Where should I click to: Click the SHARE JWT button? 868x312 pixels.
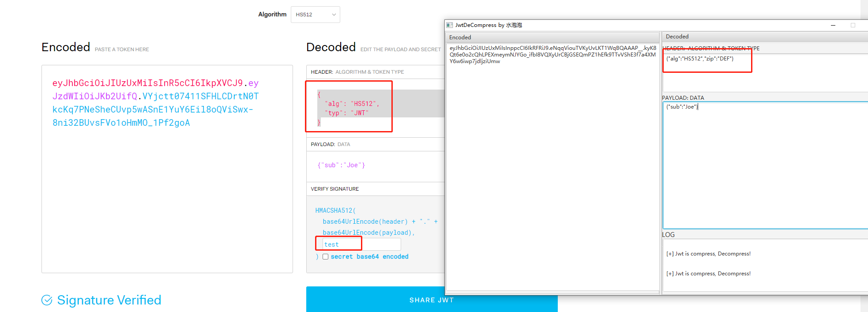(x=432, y=300)
